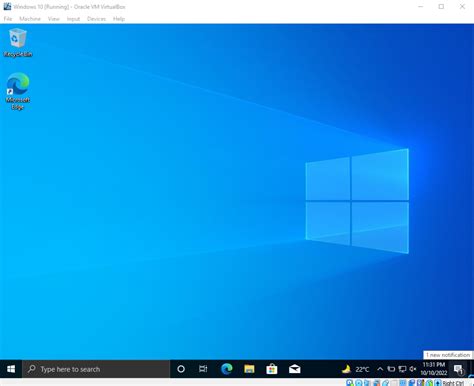This screenshot has width=474, height=386.
Task: Click the battery or power tray icon
Action: tap(391, 369)
